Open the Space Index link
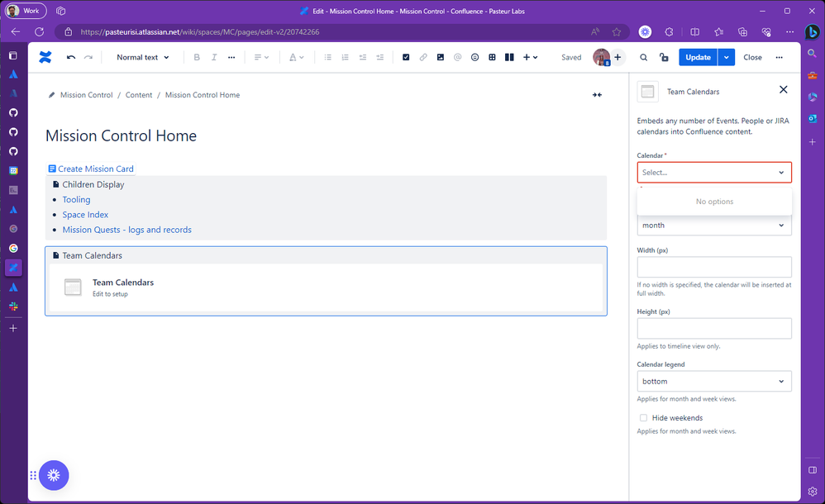 (x=85, y=215)
